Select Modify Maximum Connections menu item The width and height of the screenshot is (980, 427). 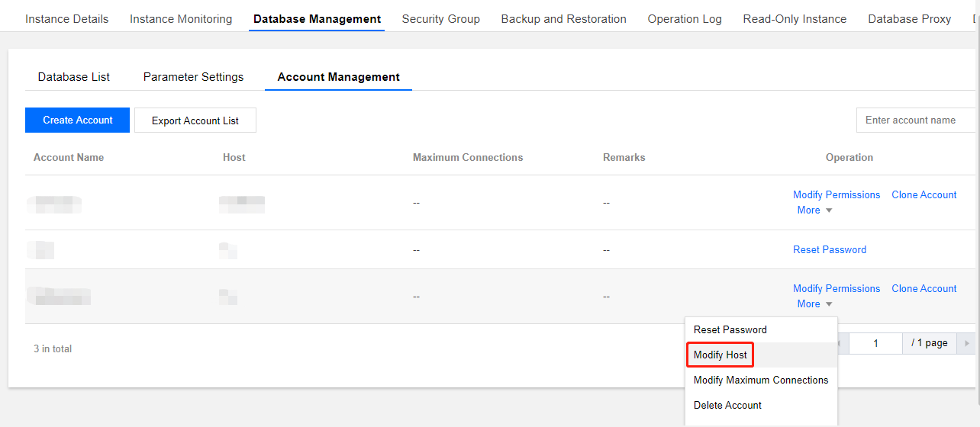coord(760,380)
